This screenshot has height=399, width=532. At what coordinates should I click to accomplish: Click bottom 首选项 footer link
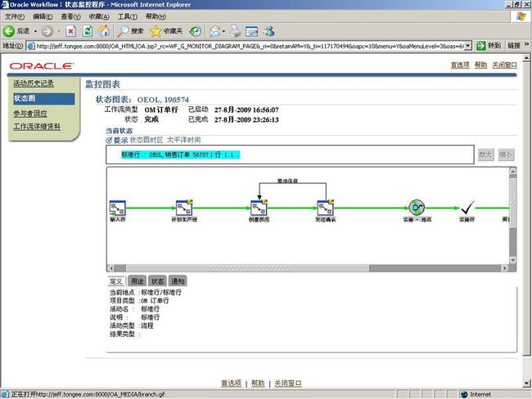coord(231,383)
